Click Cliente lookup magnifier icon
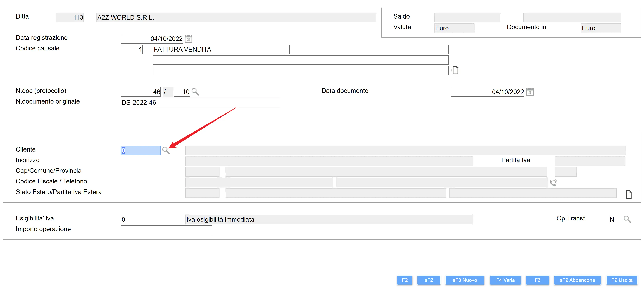 pyautogui.click(x=166, y=150)
